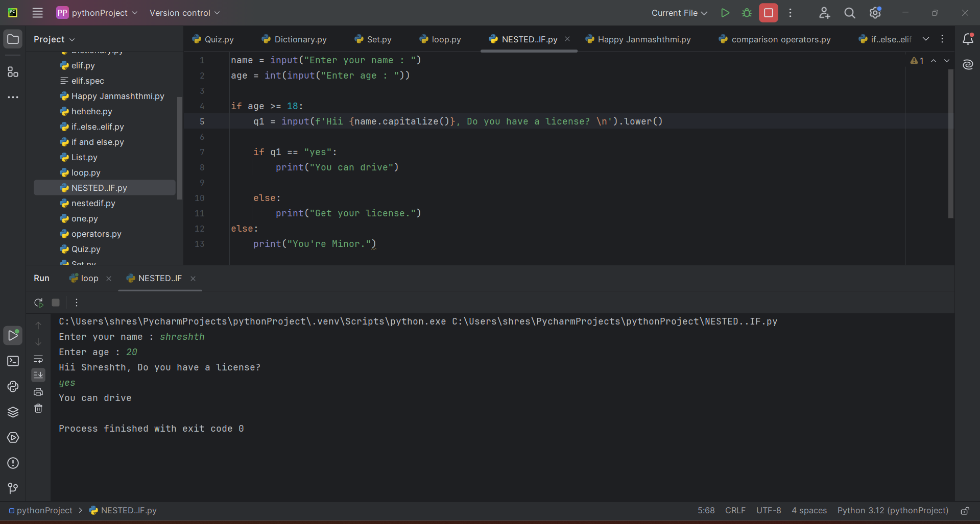This screenshot has width=980, height=524.
Task: Open More Actions menu in the top toolbar
Action: click(790, 13)
